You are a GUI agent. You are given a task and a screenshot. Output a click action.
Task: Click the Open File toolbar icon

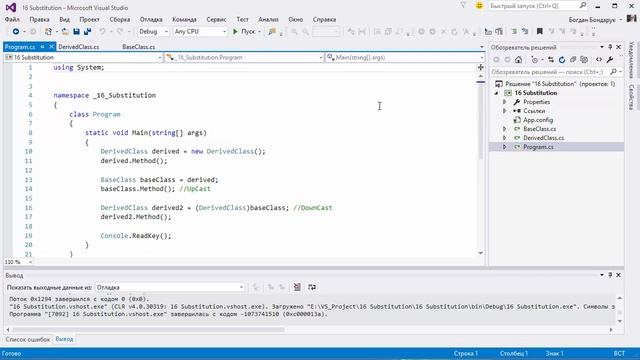pyautogui.click(x=65, y=31)
